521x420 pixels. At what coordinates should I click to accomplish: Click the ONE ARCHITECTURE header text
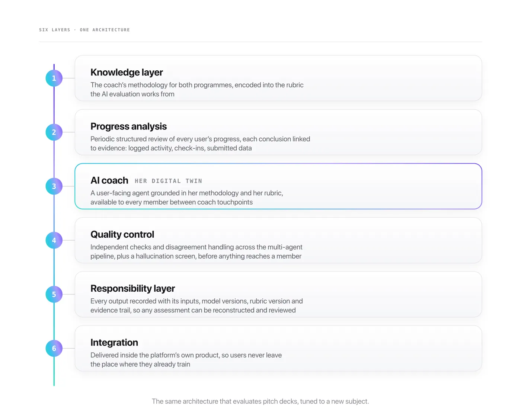coord(105,30)
